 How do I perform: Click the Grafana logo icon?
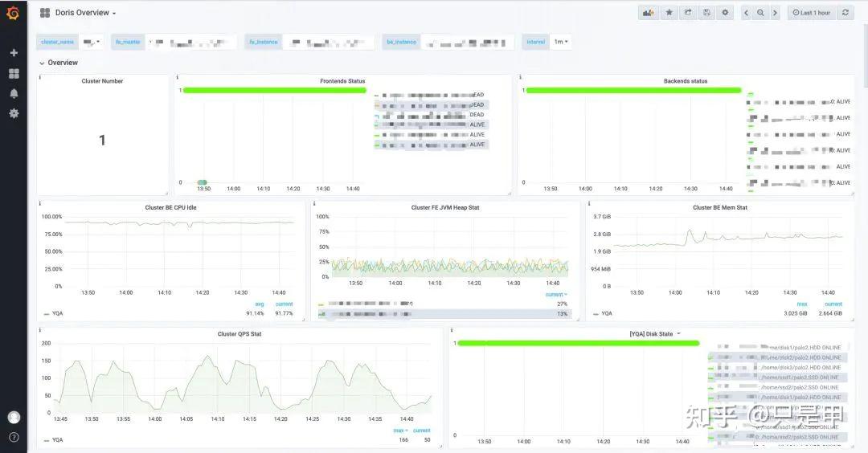(x=13, y=12)
